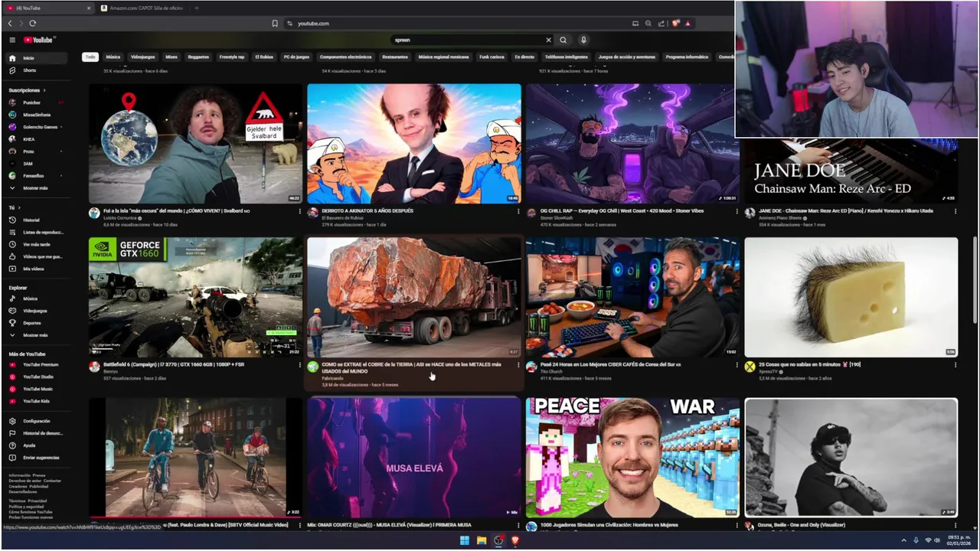Open YouTube Kids in the sidebar
Viewport: 980px width, 551px height.
tap(36, 401)
